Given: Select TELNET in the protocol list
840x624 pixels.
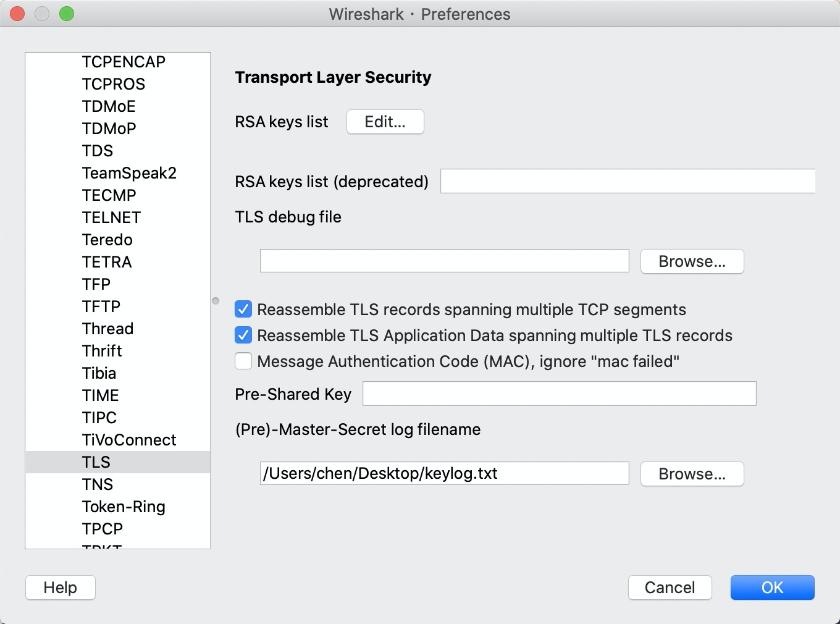Looking at the screenshot, I should click(x=117, y=217).
